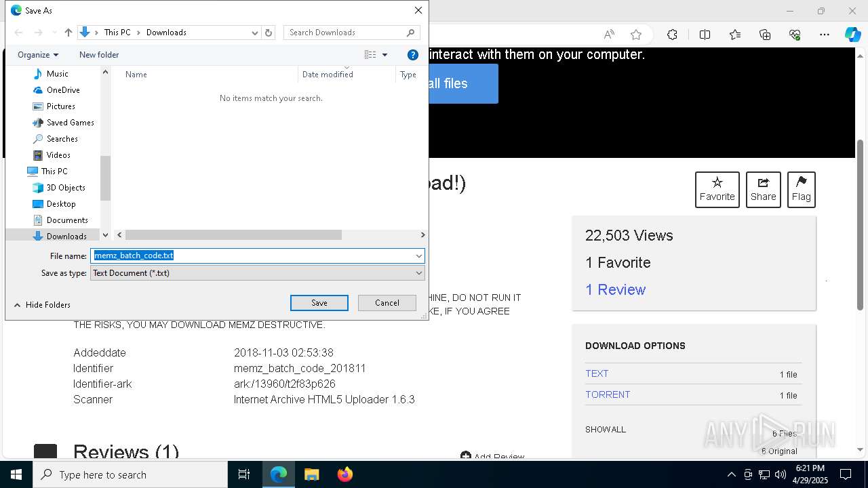The width and height of the screenshot is (868, 488).
Task: Show hidden system tray icons
Action: (x=731, y=474)
